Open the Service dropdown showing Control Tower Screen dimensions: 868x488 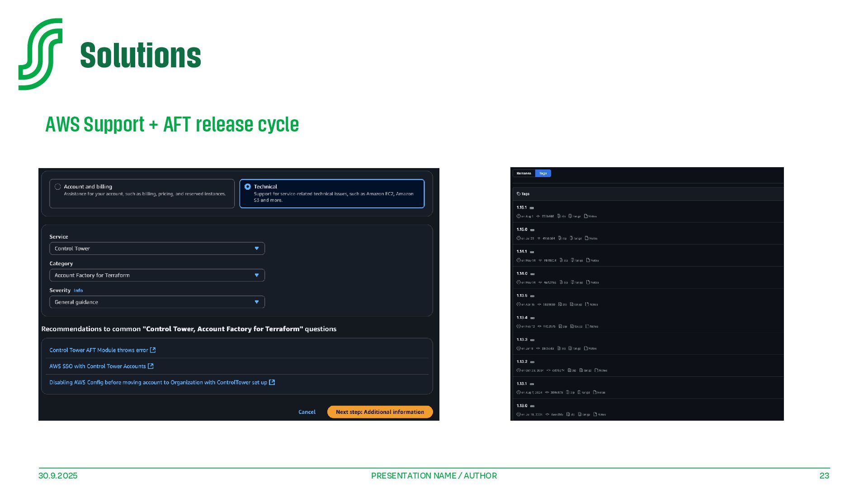coord(157,249)
